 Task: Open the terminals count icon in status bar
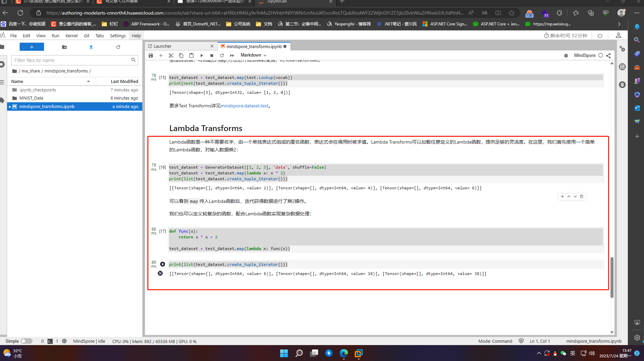(50, 341)
